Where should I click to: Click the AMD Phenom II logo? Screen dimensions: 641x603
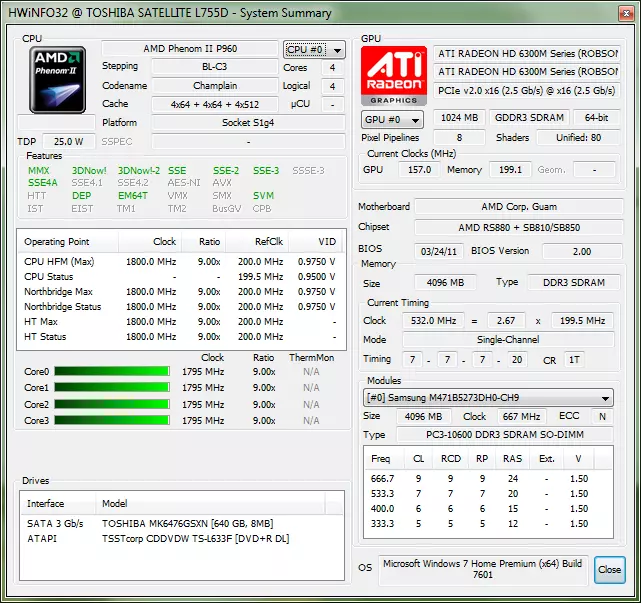click(x=57, y=79)
